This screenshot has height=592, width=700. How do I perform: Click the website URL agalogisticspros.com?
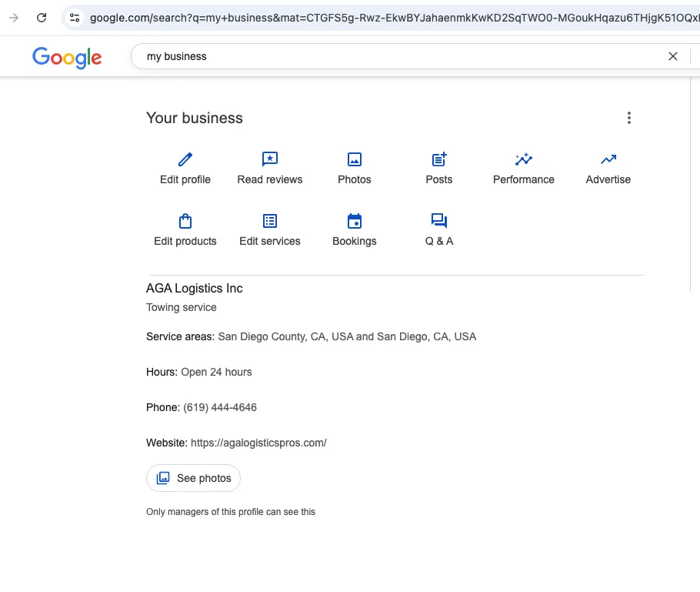[x=258, y=443]
